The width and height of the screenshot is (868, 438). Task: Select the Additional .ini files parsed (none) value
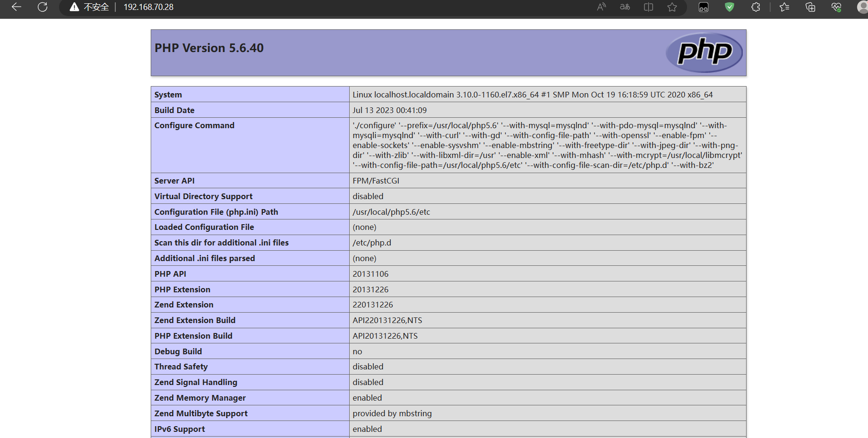click(364, 258)
